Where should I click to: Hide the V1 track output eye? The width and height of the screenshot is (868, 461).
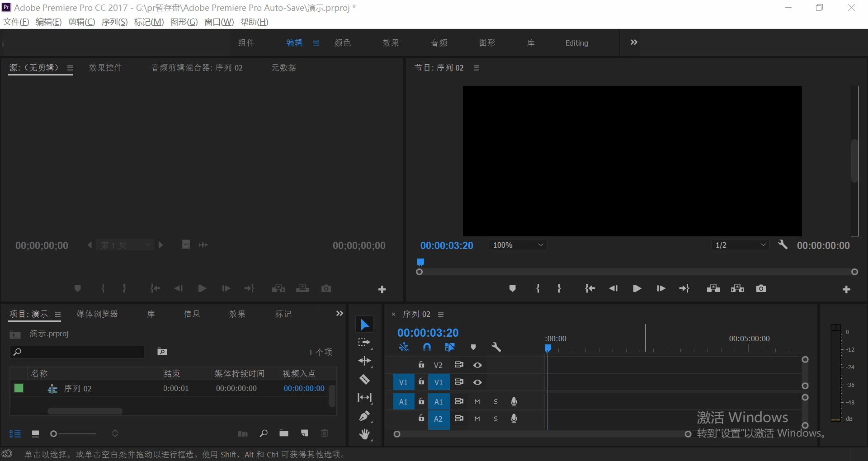click(477, 382)
